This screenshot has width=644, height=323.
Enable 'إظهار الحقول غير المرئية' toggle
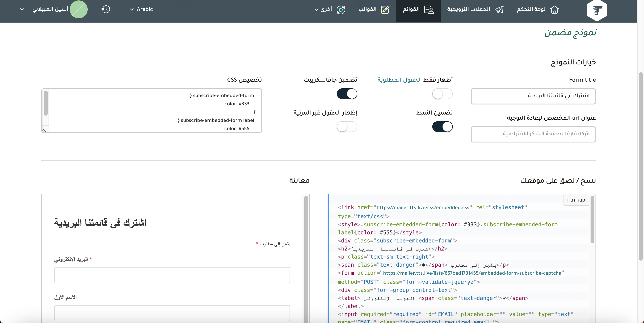[347, 127]
